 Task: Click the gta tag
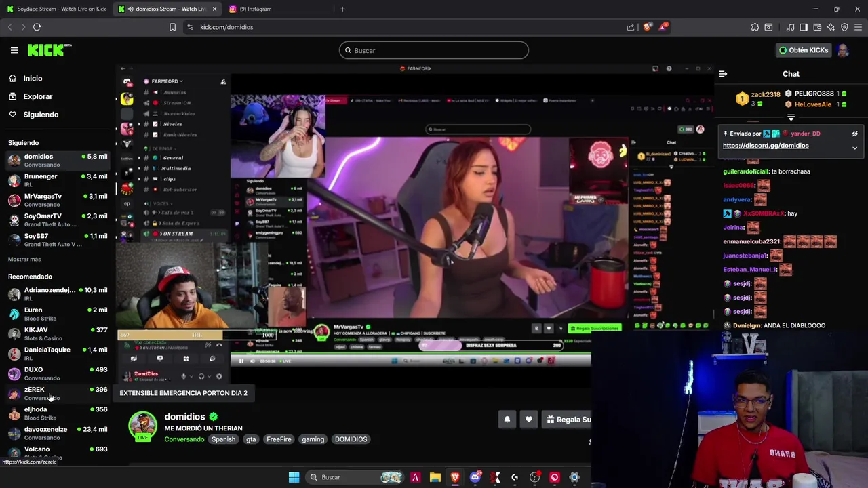pos(251,439)
